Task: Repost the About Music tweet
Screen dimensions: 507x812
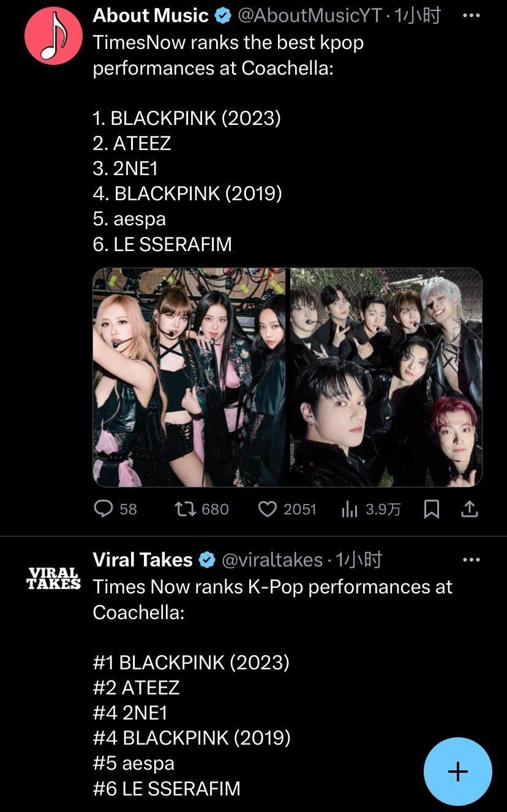Action: [x=184, y=509]
